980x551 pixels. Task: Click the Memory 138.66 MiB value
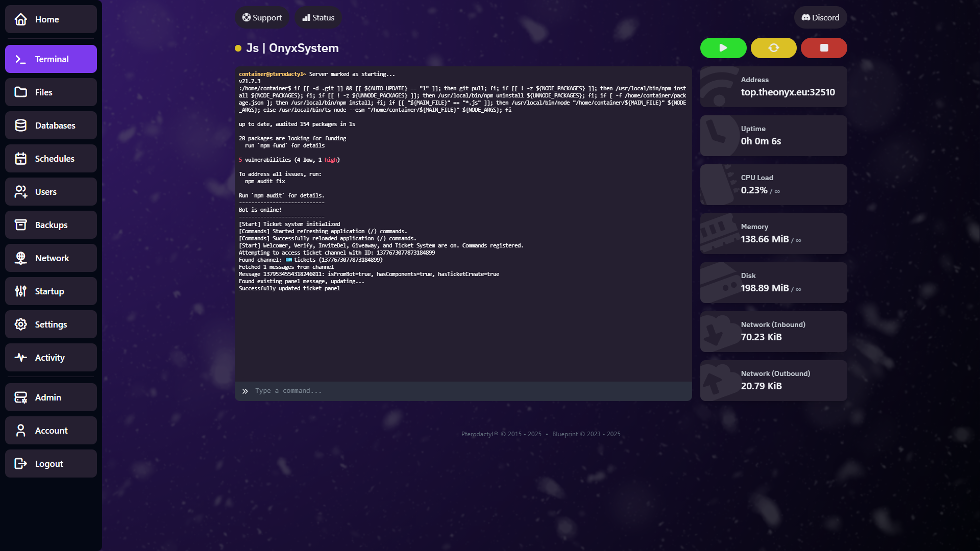pyautogui.click(x=765, y=239)
